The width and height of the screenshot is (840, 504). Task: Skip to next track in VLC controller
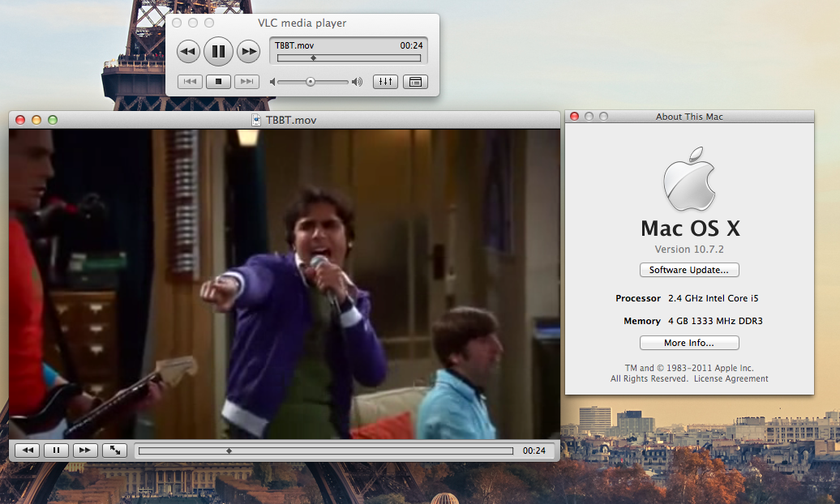246,81
